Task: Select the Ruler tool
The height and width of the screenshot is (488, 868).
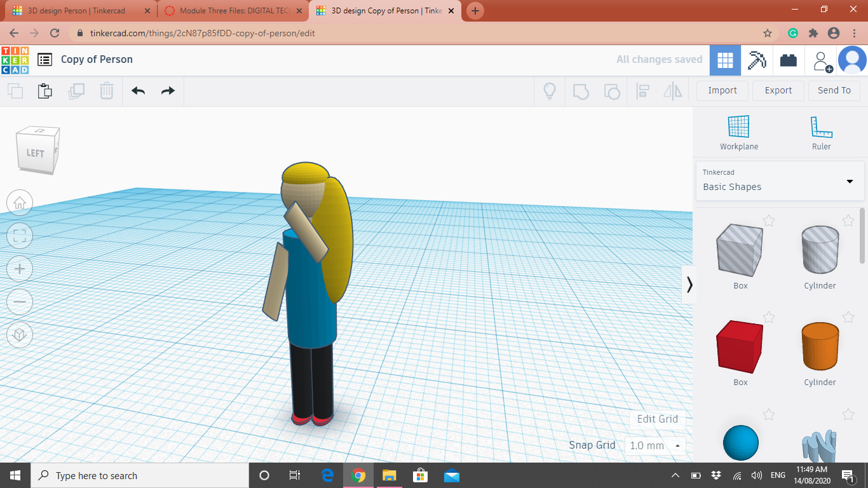Action: point(821,133)
